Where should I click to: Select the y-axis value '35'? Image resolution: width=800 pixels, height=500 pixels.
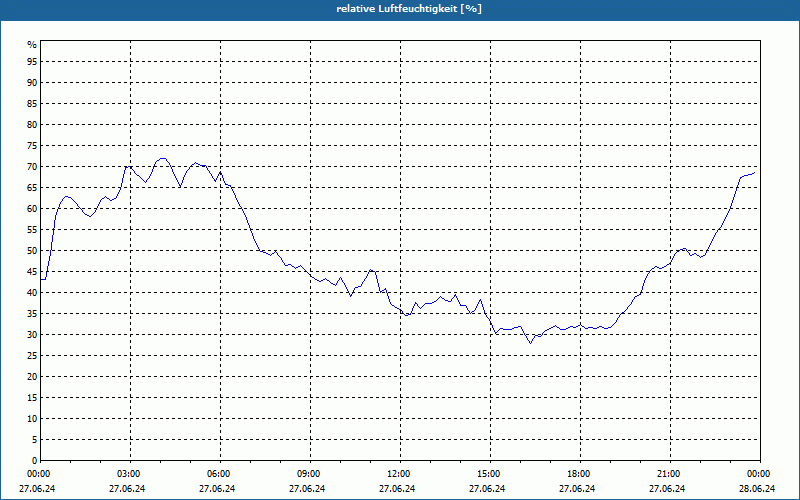(32, 314)
